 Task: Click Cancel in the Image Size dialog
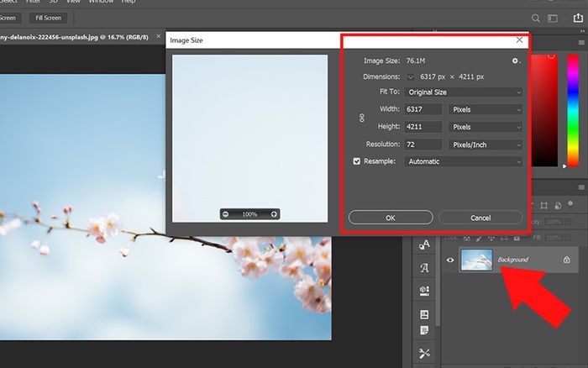point(480,218)
